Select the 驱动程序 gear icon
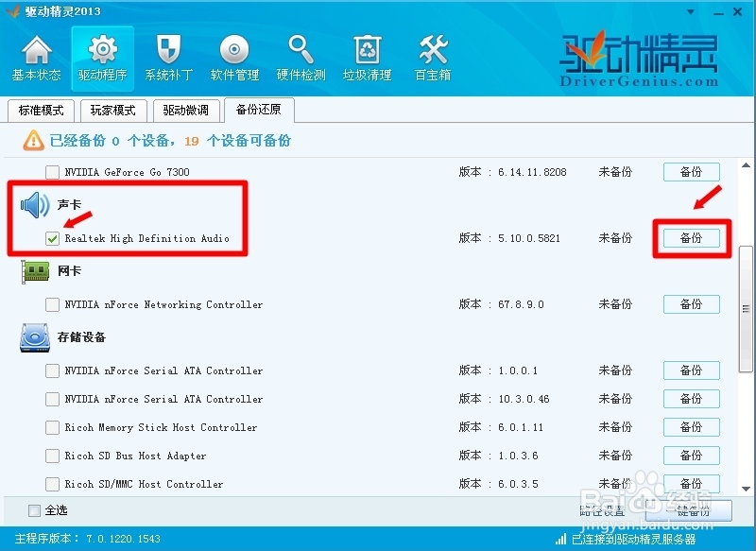 coord(103,49)
